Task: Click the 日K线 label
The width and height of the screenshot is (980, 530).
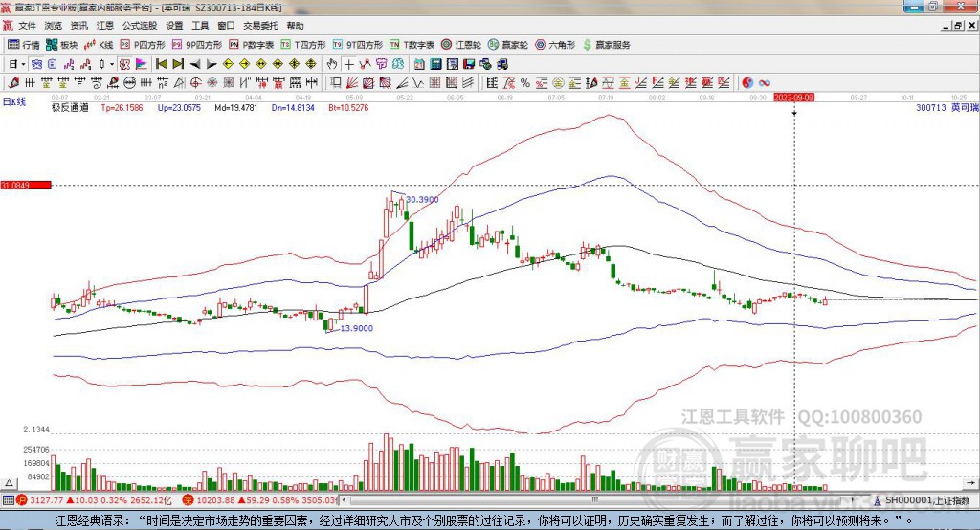Action: 14,101
